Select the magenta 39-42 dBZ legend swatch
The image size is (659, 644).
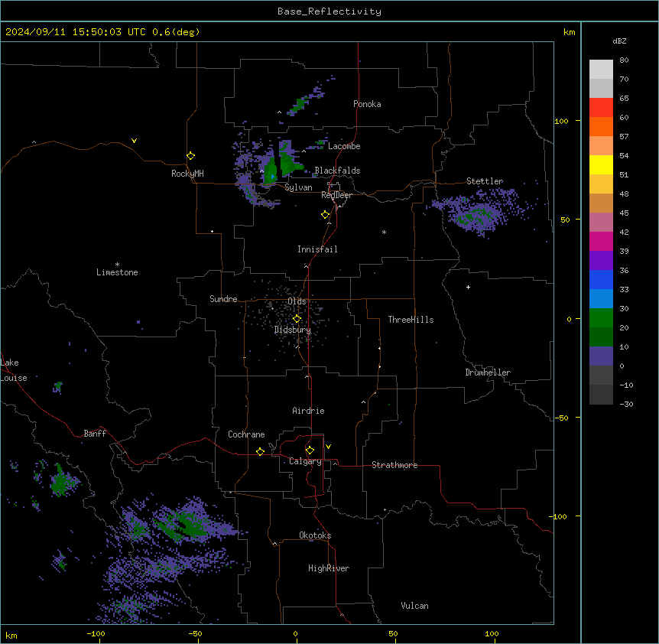tap(601, 241)
